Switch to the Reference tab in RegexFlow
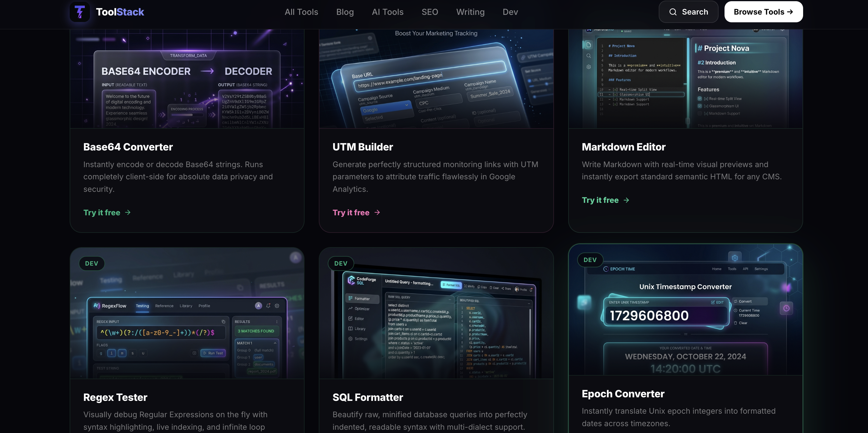This screenshot has height=433, width=868. [x=164, y=306]
